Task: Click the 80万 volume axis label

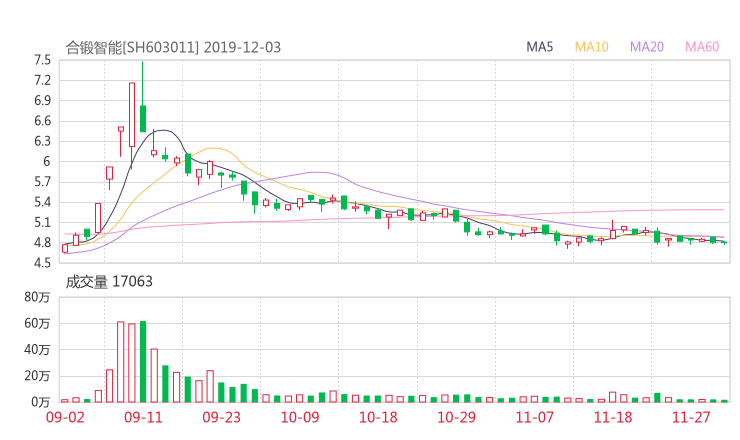Action: (x=39, y=297)
